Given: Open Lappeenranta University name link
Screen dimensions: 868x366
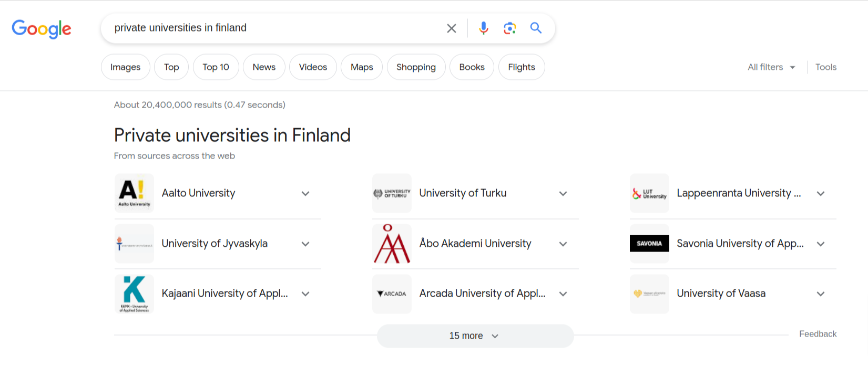Looking at the screenshot, I should [x=739, y=193].
